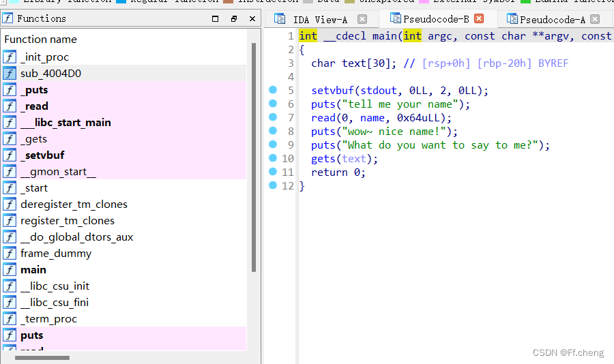This screenshot has width=614, height=364.
Task: Select register_tm_clones in the function list
Action: tap(68, 221)
